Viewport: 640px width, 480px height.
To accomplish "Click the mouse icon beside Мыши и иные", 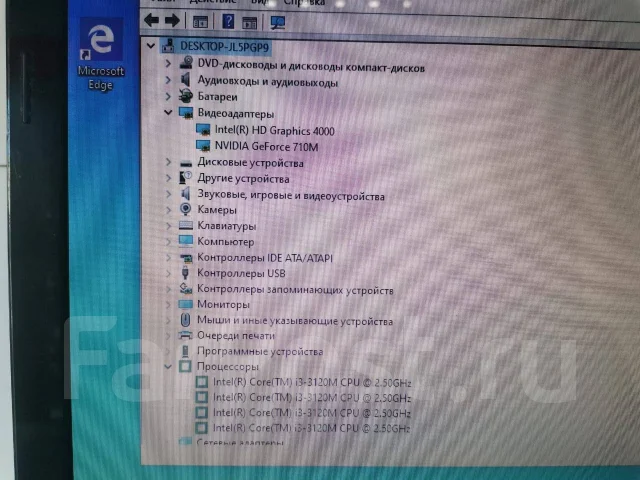I will [x=185, y=320].
